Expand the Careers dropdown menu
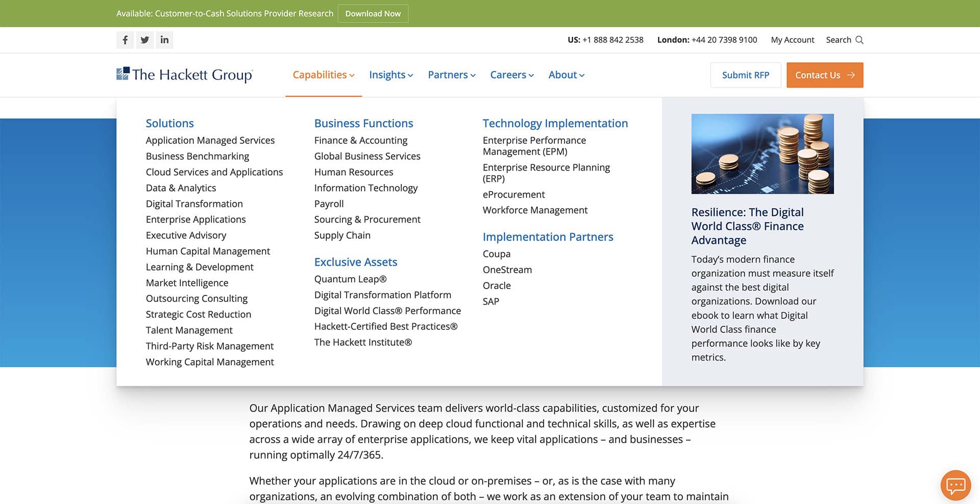Viewport: 980px width, 504px height. 512,75
